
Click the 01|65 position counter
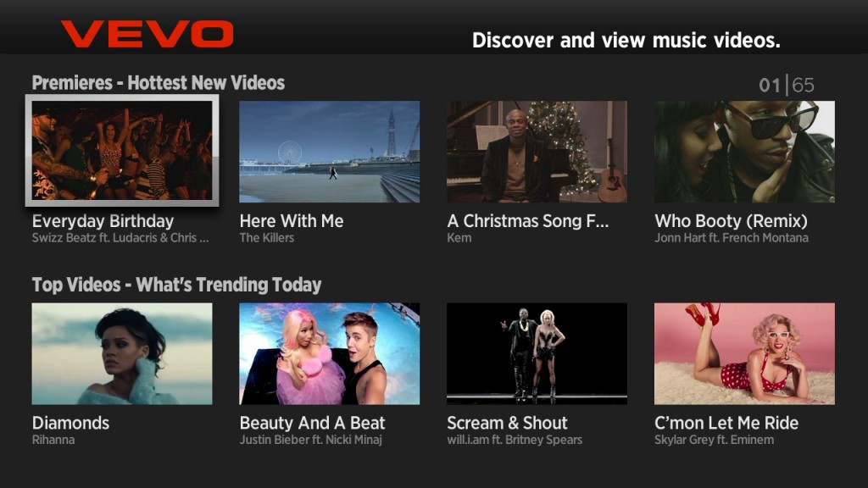click(787, 86)
